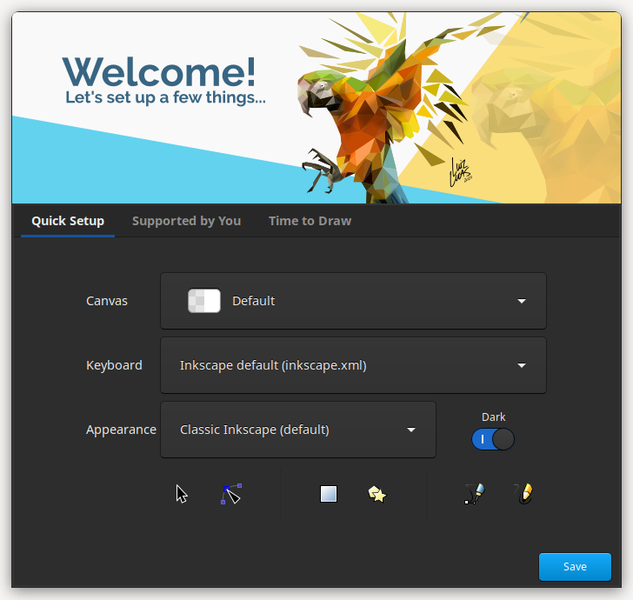Click the Welcome! heading text
633x600 pixels.
pos(159,70)
